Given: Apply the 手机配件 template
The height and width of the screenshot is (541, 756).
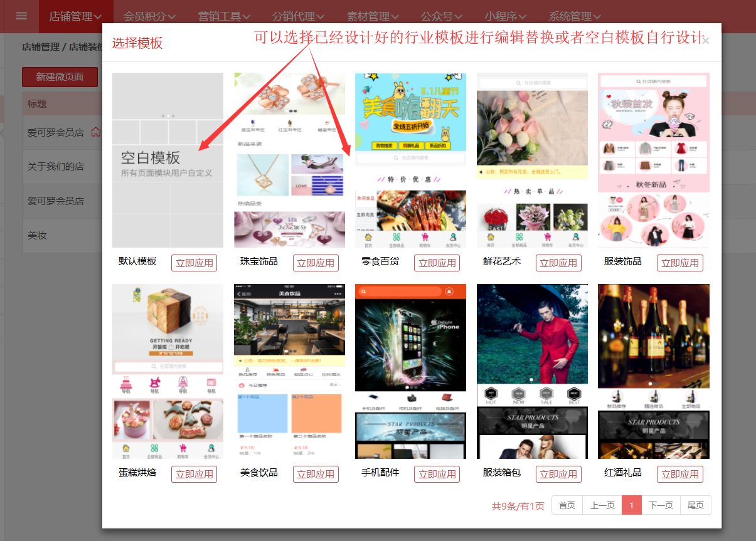Looking at the screenshot, I should [x=437, y=475].
